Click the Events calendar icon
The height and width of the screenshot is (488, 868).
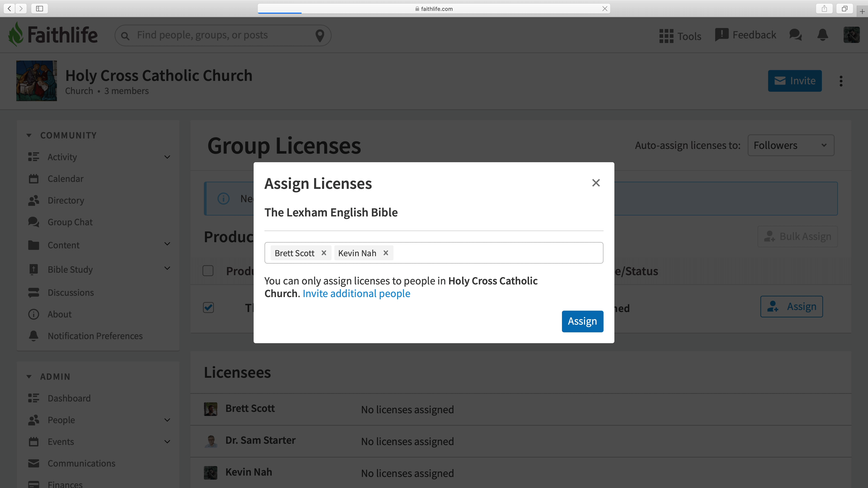[x=33, y=441]
